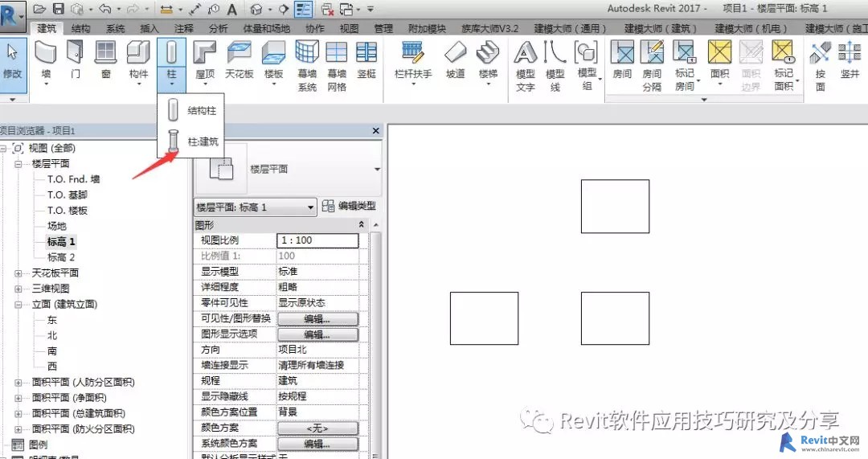868x459 pixels.
Task: Open the 楼层平面: 标高 1 dropdown
Action: click(256, 207)
